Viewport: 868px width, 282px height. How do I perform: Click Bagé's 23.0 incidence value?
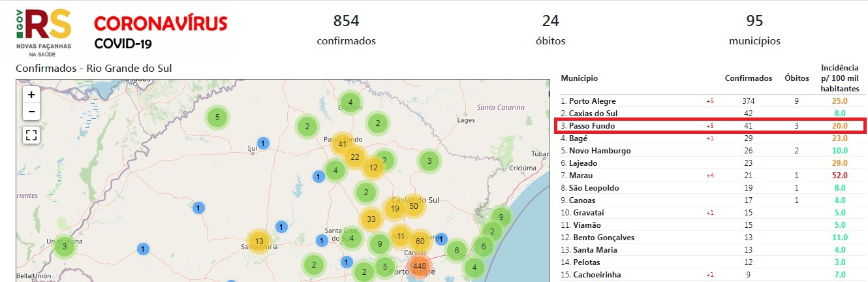[x=839, y=138]
